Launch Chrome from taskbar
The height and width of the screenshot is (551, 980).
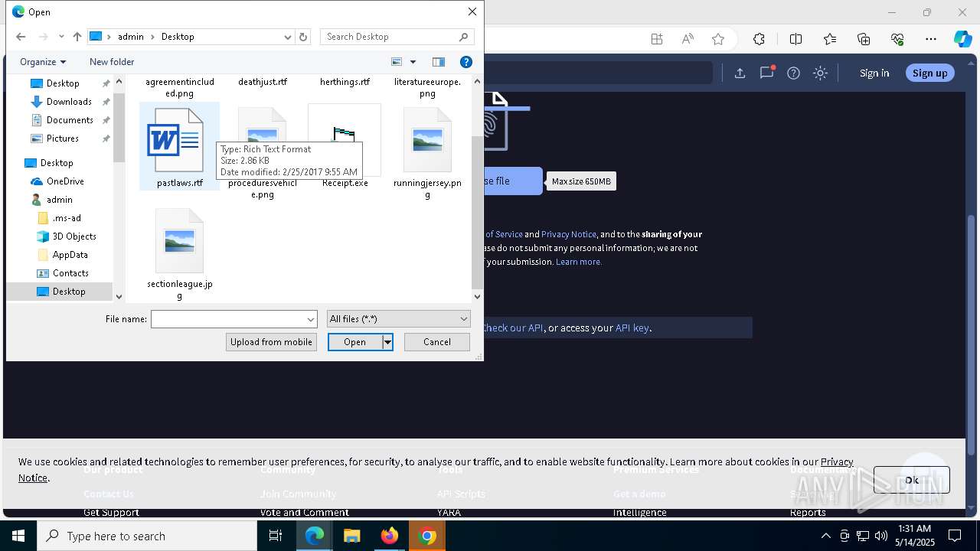pyautogui.click(x=428, y=536)
